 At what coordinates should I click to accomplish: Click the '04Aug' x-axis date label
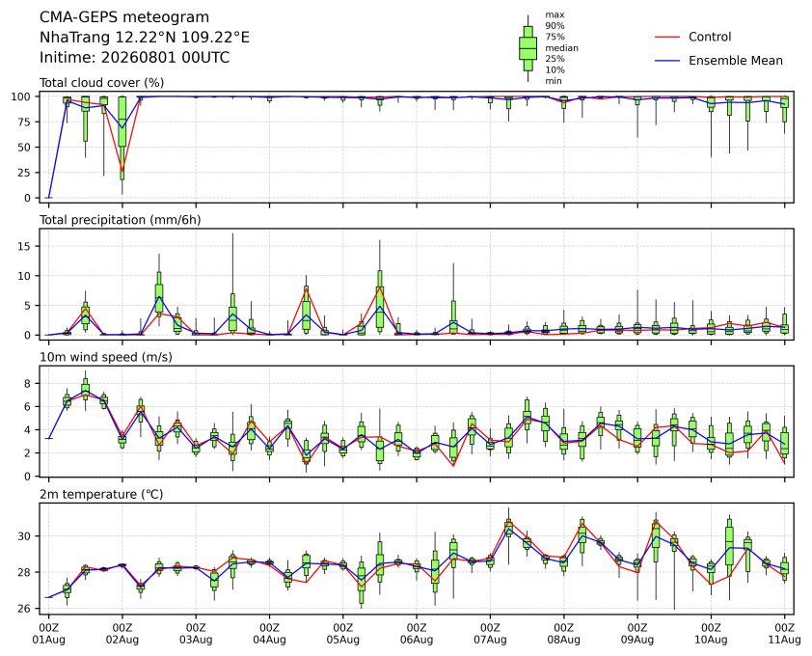[x=269, y=640]
